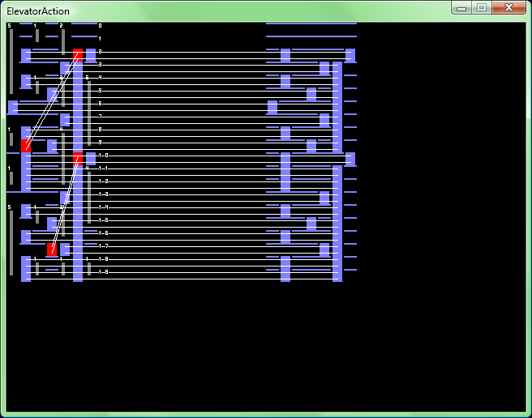Select floor label 0
This screenshot has width=532, height=418.
pos(100,26)
